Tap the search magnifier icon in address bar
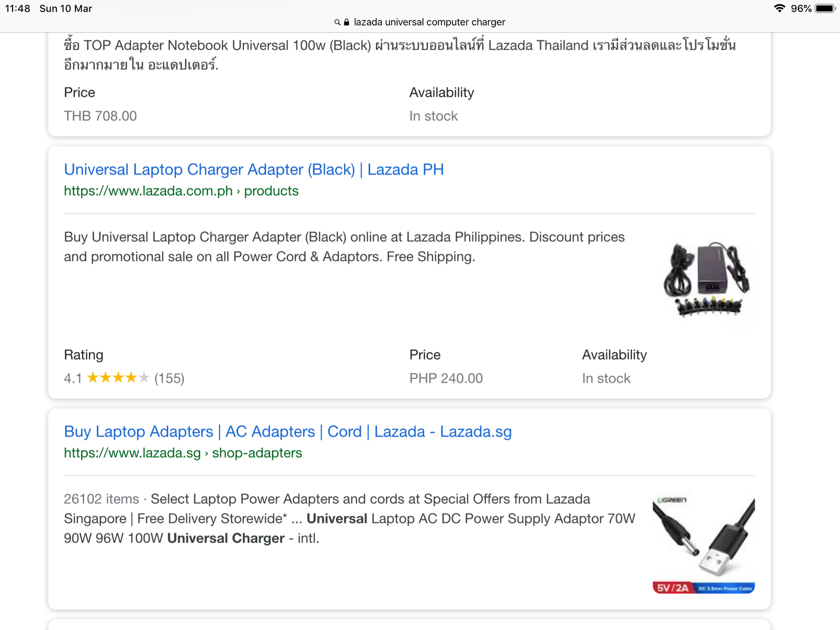Image resolution: width=840 pixels, height=630 pixels. 337,22
